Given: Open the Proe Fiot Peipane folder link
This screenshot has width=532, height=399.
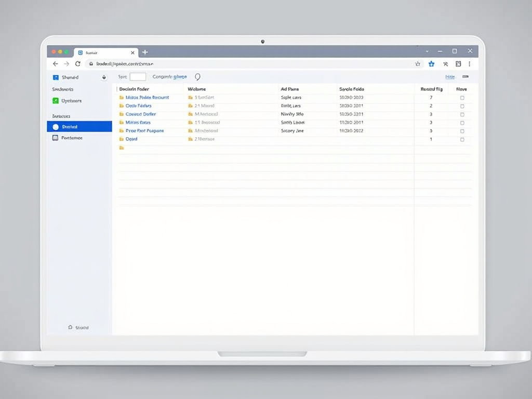Looking at the screenshot, I should point(144,130).
